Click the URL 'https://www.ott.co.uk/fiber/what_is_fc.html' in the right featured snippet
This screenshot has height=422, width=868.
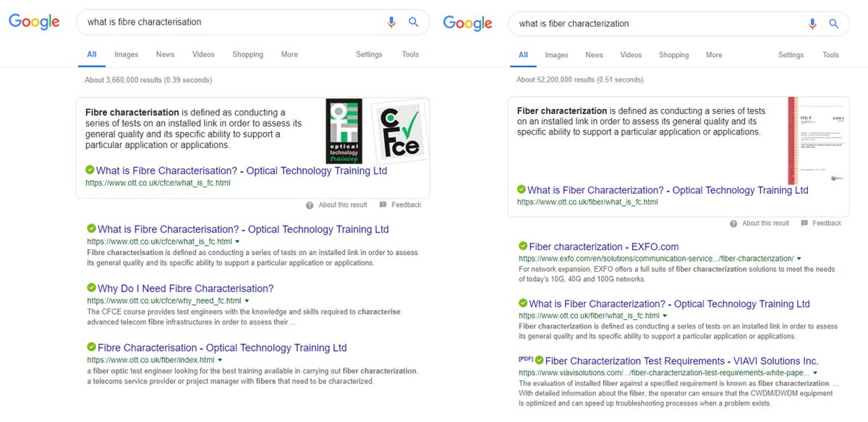pos(587,202)
